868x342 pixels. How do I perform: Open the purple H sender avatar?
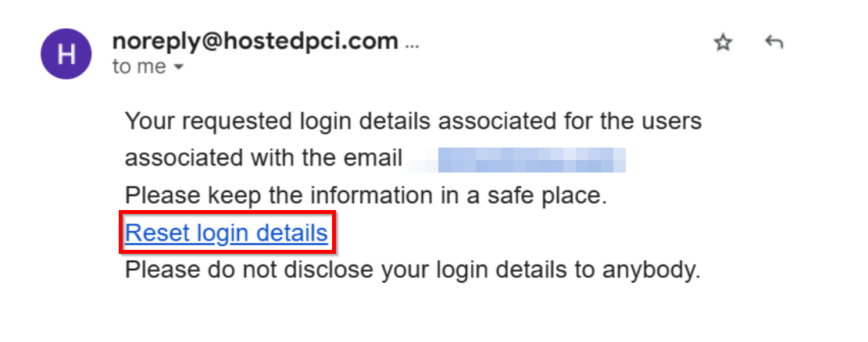(x=66, y=54)
